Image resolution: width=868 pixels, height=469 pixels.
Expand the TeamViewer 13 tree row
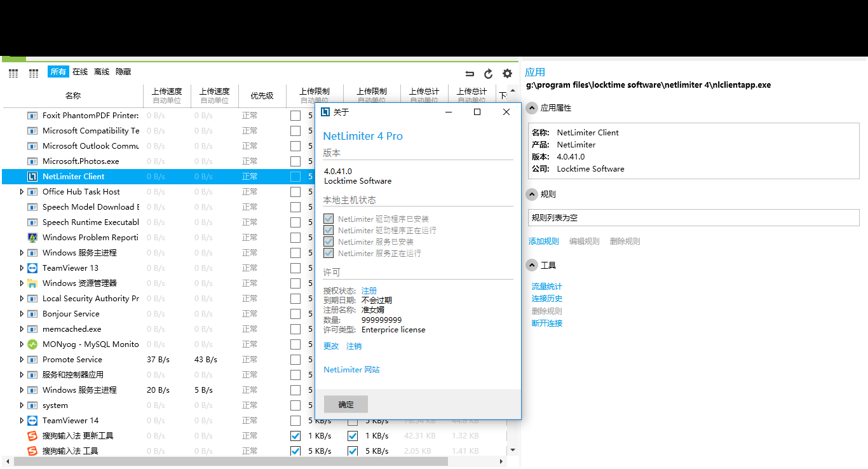(22, 268)
